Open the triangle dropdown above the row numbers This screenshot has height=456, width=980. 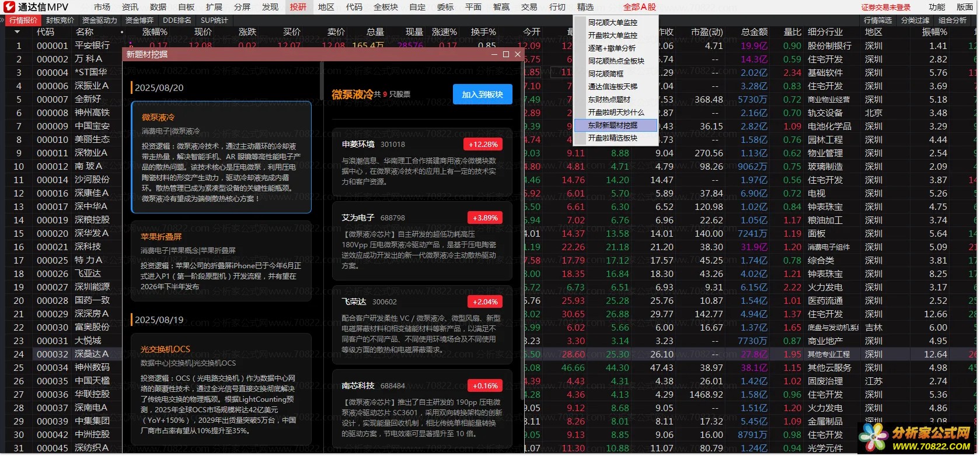pyautogui.click(x=16, y=32)
